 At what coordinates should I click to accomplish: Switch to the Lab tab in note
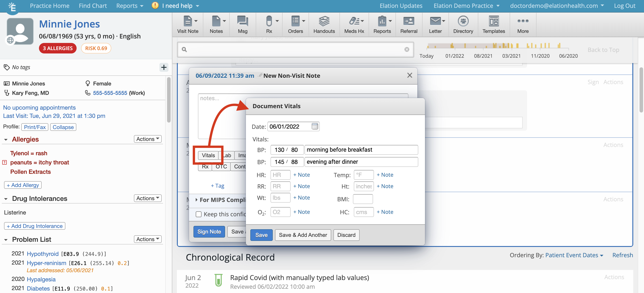pyautogui.click(x=227, y=155)
